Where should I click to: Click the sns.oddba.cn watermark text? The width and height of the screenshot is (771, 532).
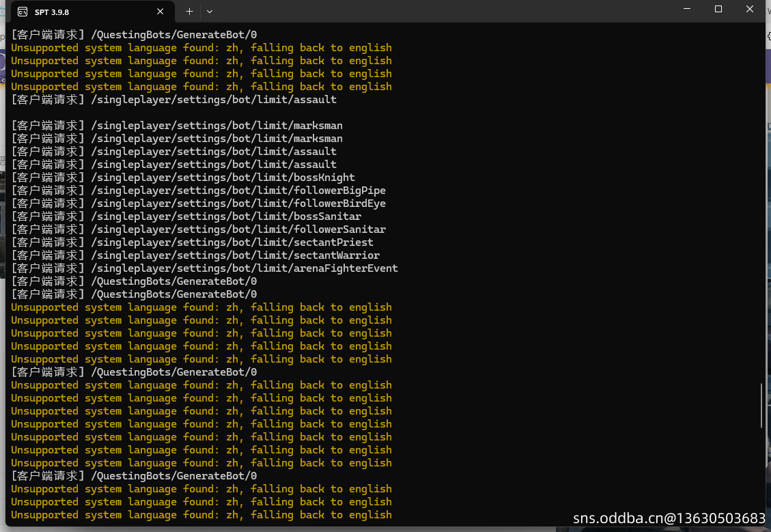tap(669, 518)
